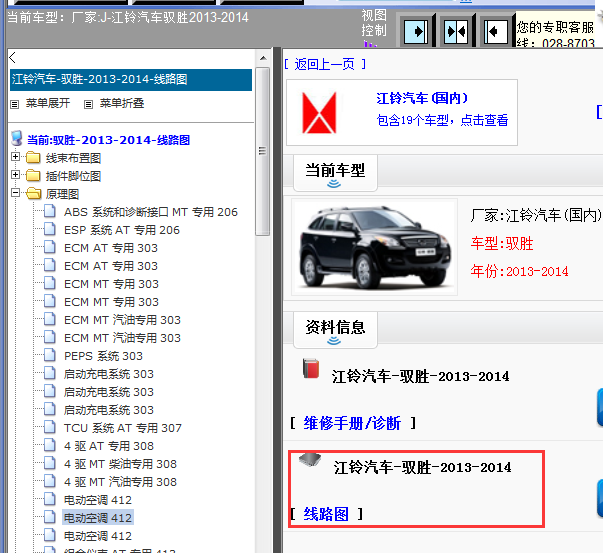Click the blue chevrons under 当前车型
Image resolution: width=603 pixels, height=553 pixels.
334,184
